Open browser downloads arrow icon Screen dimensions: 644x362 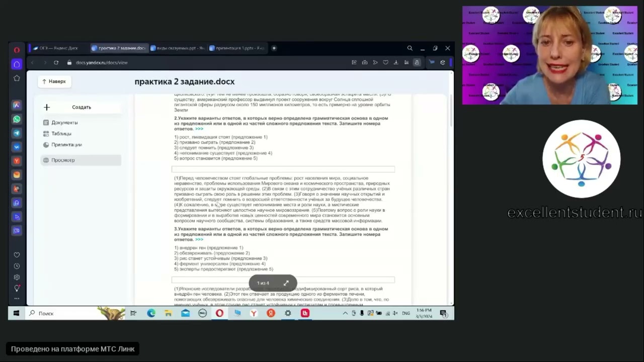pos(396,62)
